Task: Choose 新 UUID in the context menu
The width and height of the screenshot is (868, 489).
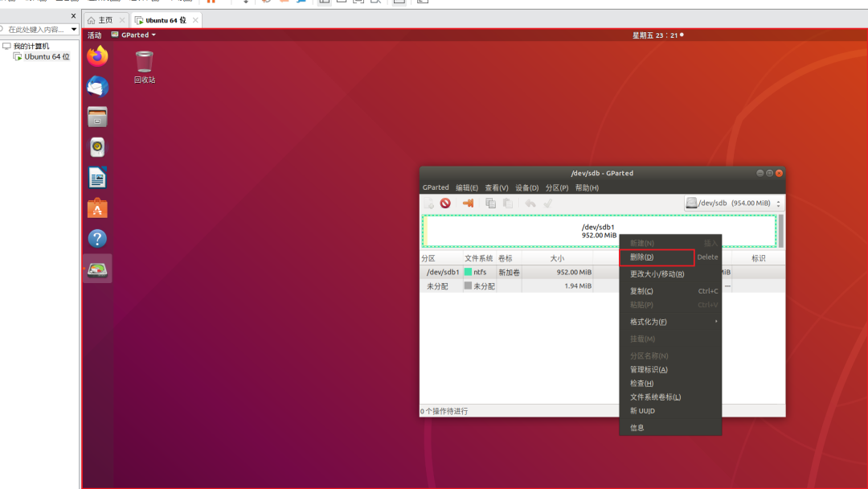Action: click(670, 411)
